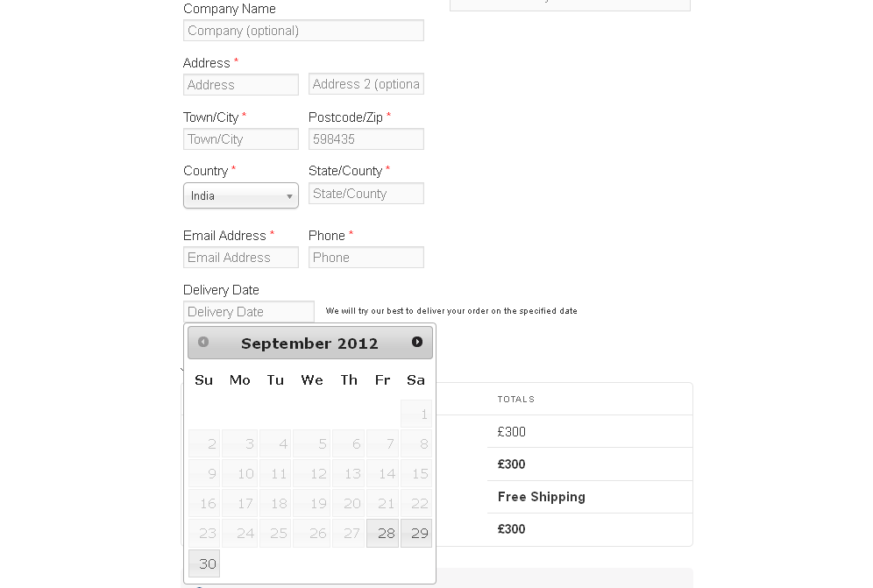Focus the Company (optional) field
This screenshot has width=873, height=588.
point(303,31)
